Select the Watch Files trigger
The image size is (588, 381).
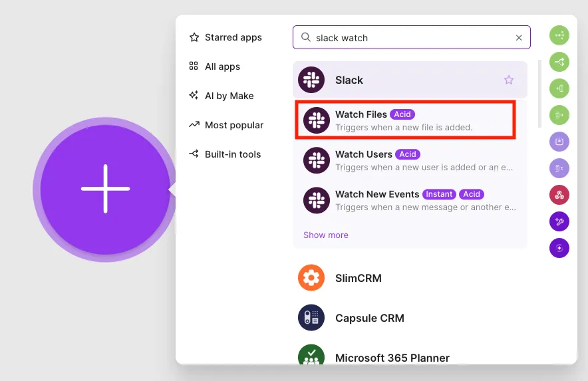(405, 120)
